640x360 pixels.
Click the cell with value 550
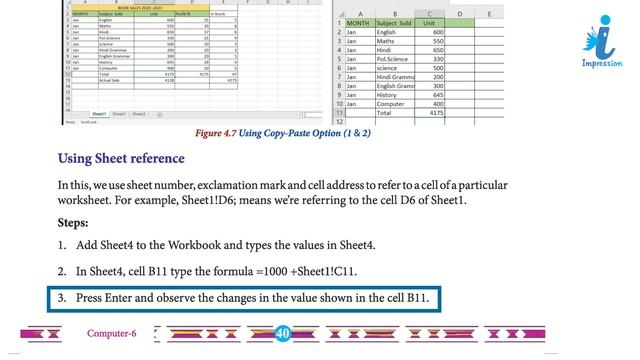click(x=429, y=41)
